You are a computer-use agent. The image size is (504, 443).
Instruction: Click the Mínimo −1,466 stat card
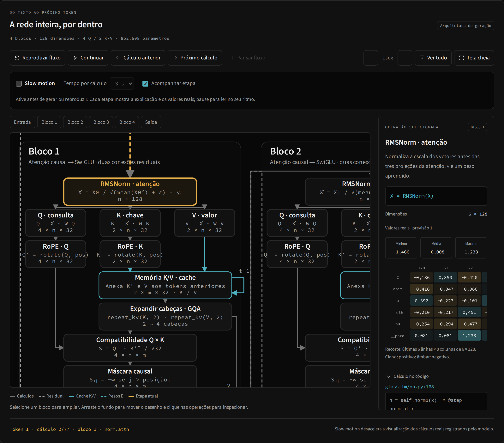click(401, 248)
